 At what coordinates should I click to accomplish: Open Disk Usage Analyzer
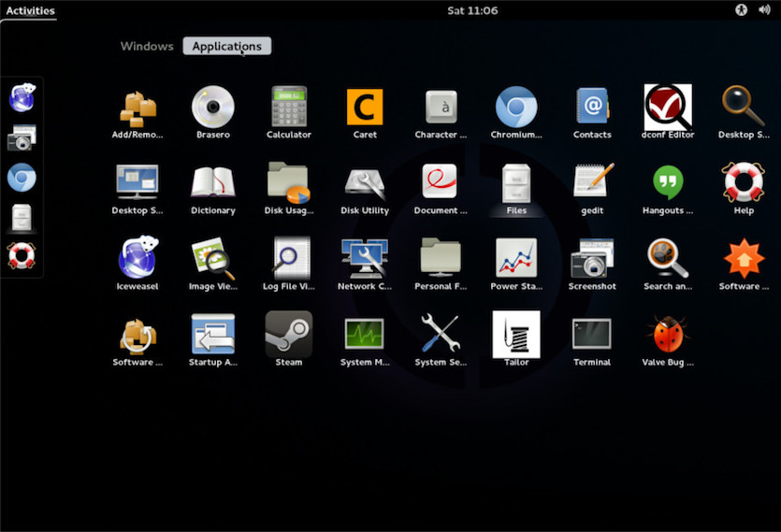tap(289, 189)
